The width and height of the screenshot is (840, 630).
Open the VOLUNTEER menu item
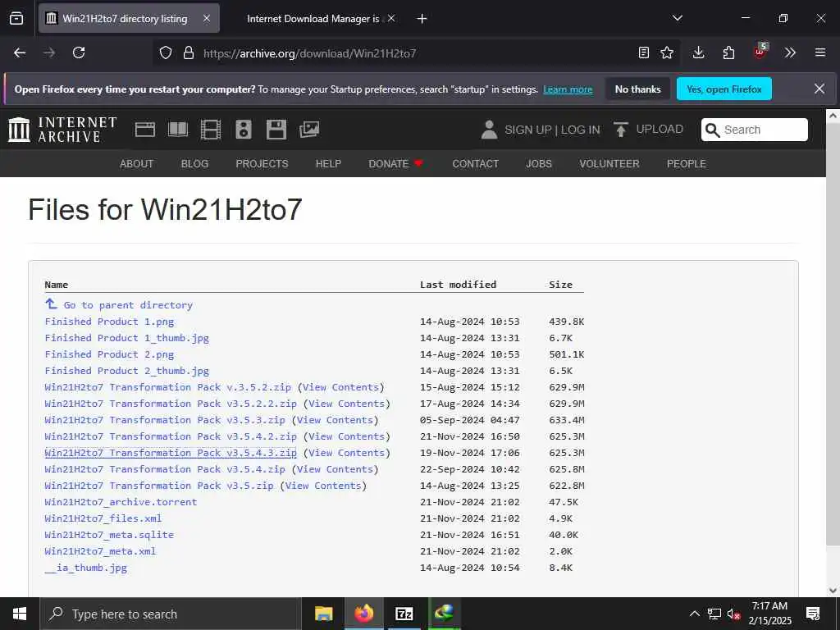click(609, 163)
